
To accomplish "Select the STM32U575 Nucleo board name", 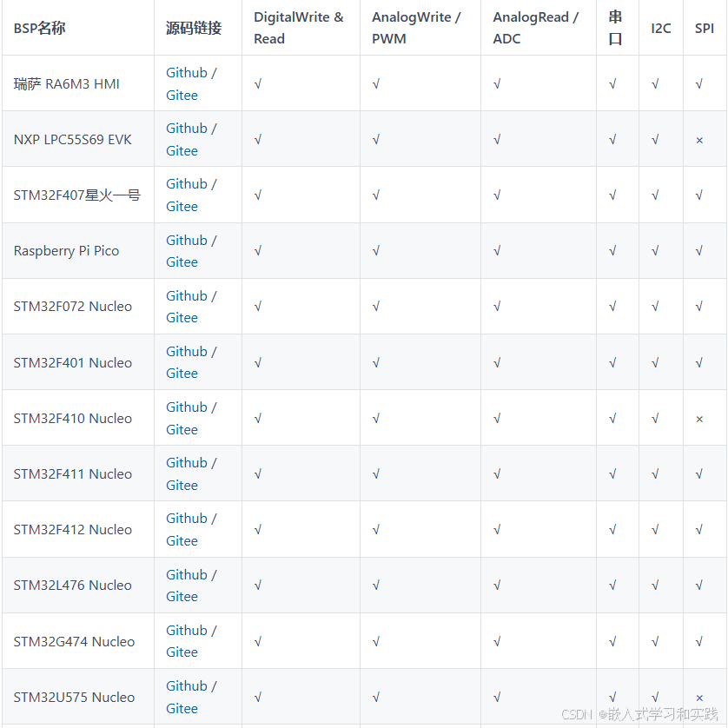I will [74, 698].
